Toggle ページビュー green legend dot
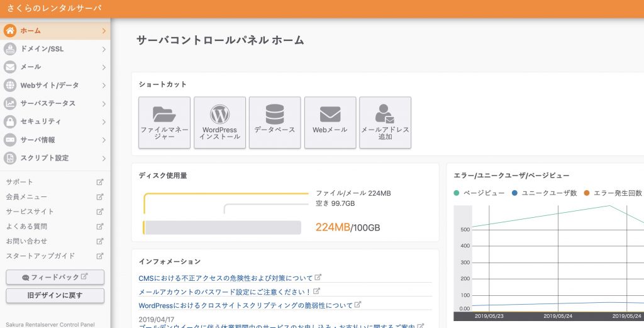The width and height of the screenshot is (644, 328). click(457, 193)
